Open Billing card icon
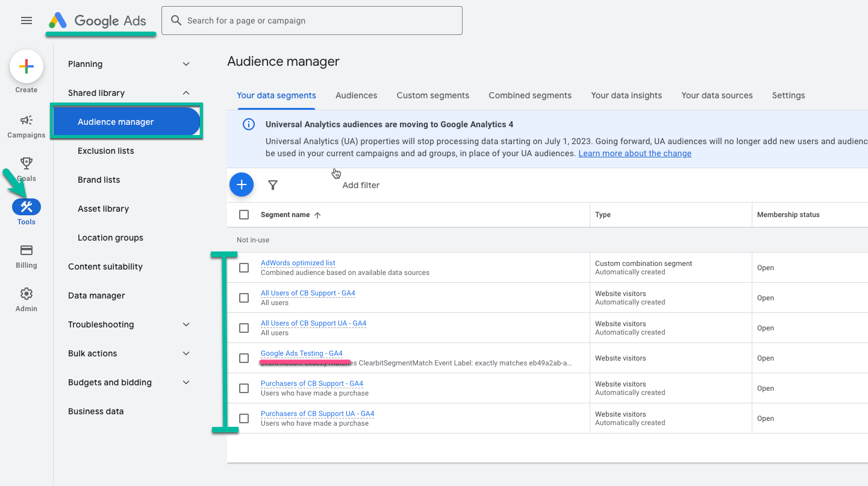 tap(27, 250)
